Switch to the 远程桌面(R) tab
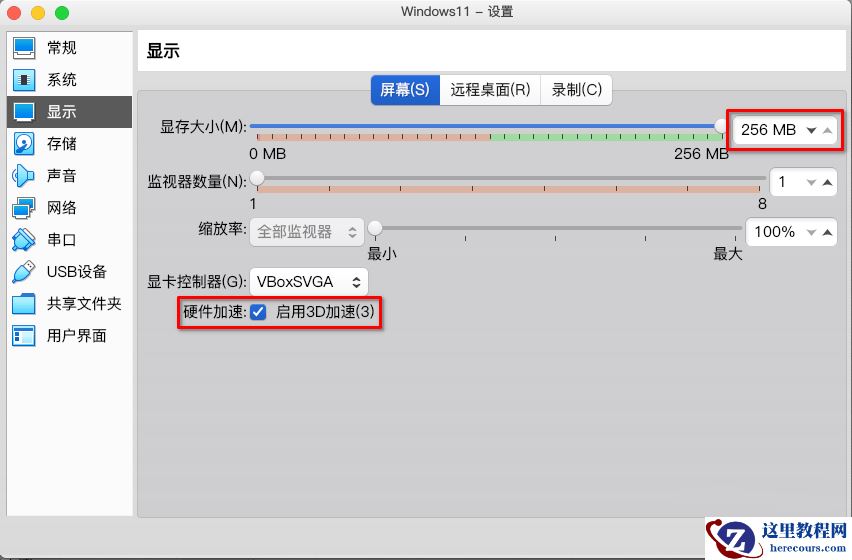Screen dimensions: 852x560 pyautogui.click(x=490, y=90)
